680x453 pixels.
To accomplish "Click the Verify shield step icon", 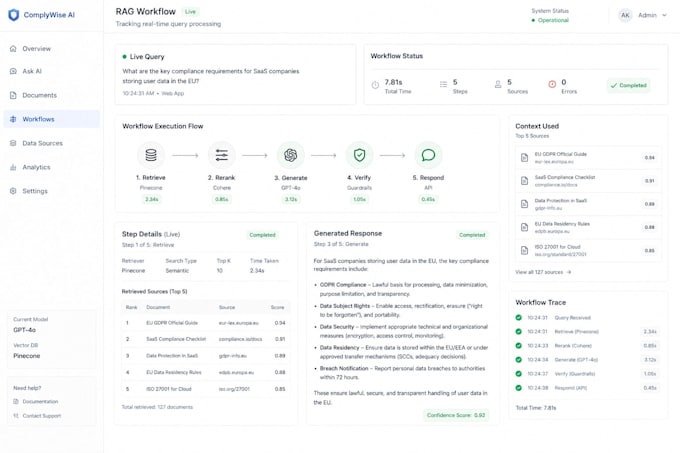I will point(360,155).
